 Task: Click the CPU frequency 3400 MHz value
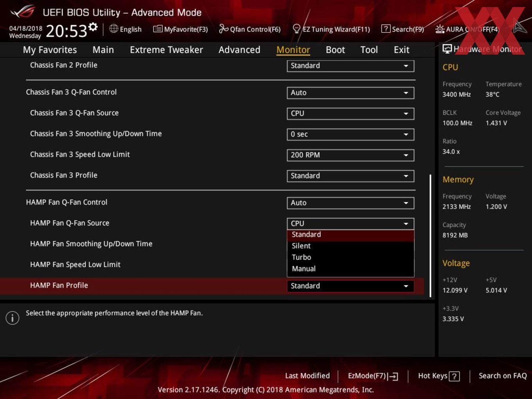click(x=457, y=95)
